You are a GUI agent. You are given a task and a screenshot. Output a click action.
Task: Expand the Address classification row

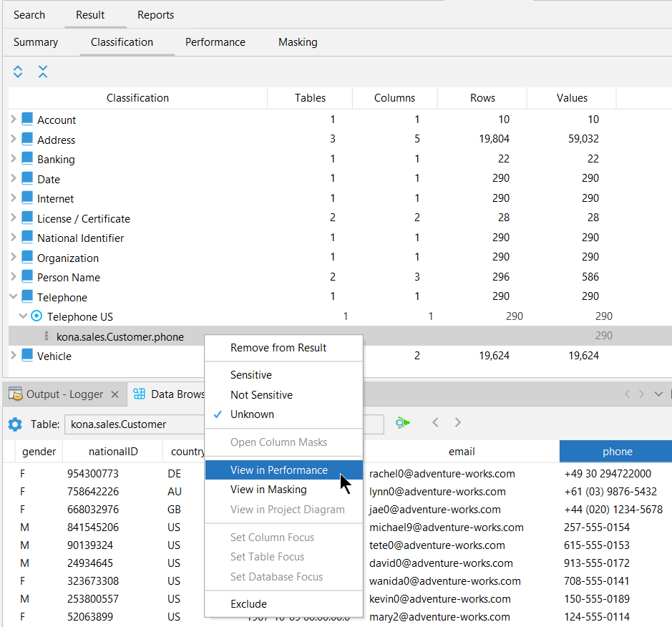14,139
